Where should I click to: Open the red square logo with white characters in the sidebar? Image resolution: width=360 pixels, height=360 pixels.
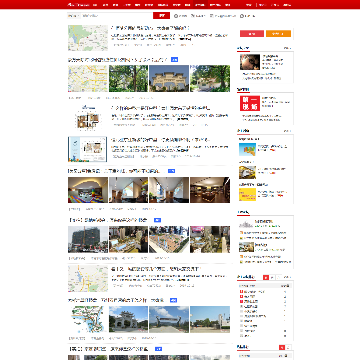coord(250,103)
